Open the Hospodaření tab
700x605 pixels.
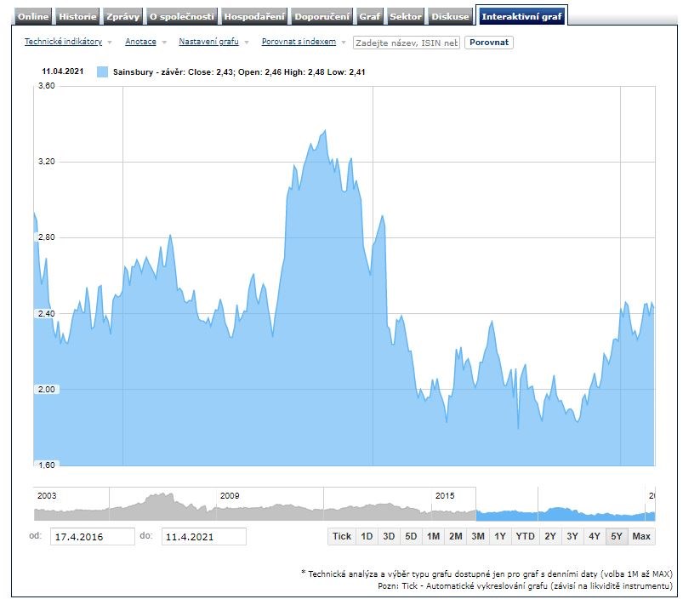pos(255,16)
